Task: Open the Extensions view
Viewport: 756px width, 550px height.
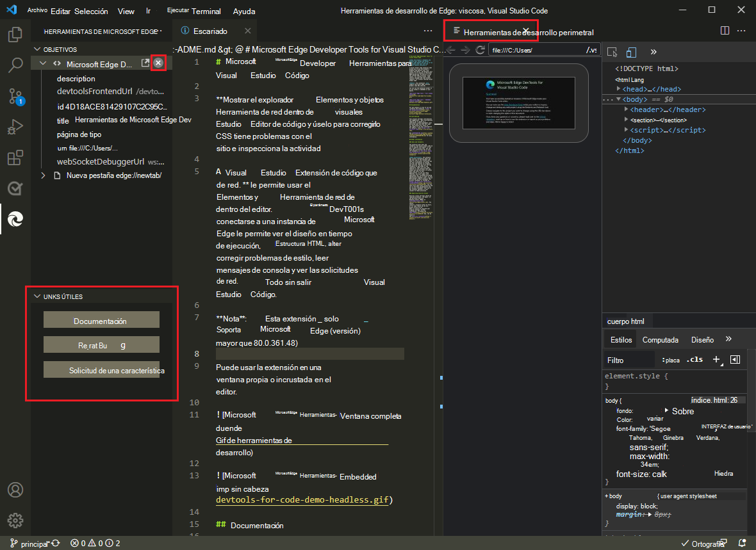Action: point(15,158)
